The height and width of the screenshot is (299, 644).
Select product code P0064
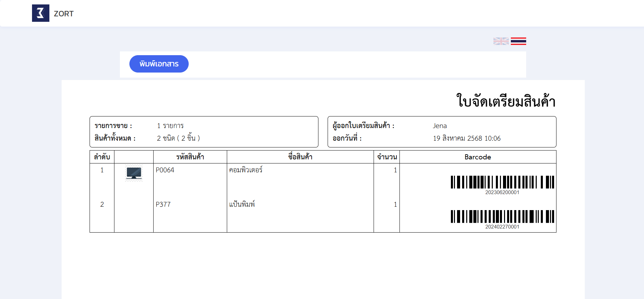pyautogui.click(x=165, y=170)
